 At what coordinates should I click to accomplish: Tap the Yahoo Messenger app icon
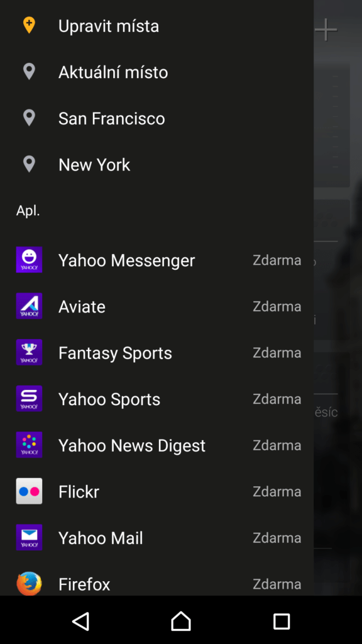pyautogui.click(x=29, y=260)
